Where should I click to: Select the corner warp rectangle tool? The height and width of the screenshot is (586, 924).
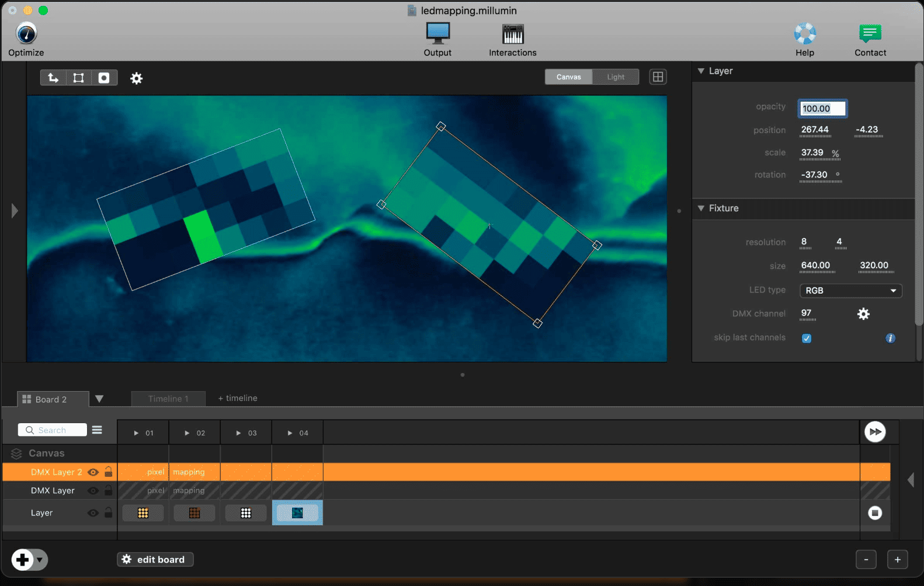click(78, 78)
